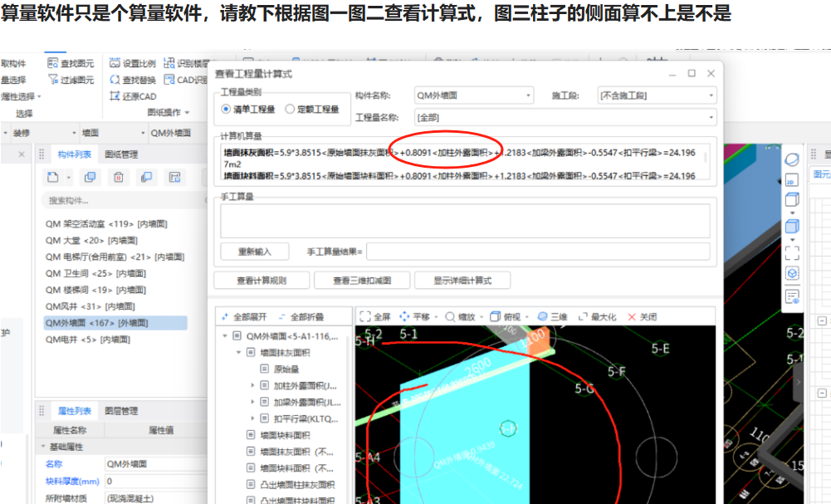Viewport: 831px width, 504px height.
Task: Click 俯视 top view icon in viewer
Action: (495, 316)
